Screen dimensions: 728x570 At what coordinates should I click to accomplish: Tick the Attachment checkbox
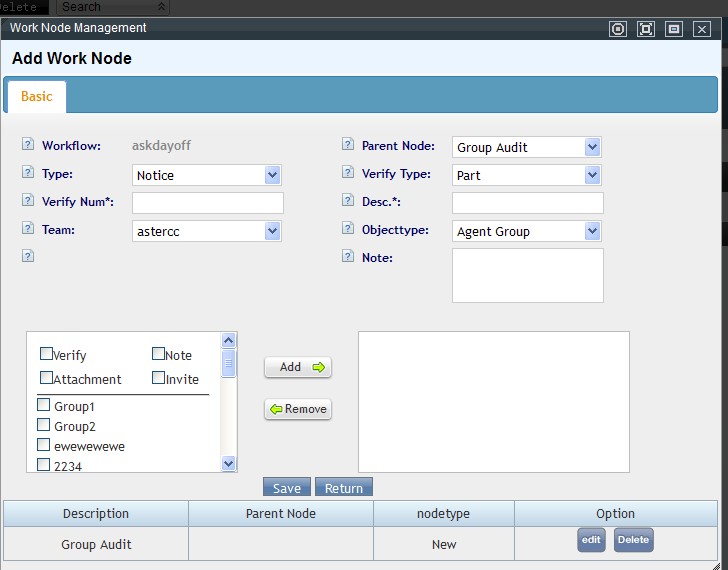46,378
